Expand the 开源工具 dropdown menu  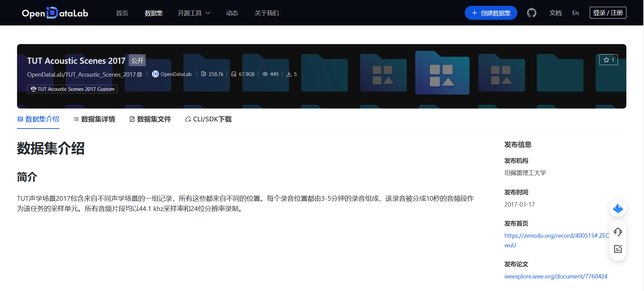click(x=194, y=13)
